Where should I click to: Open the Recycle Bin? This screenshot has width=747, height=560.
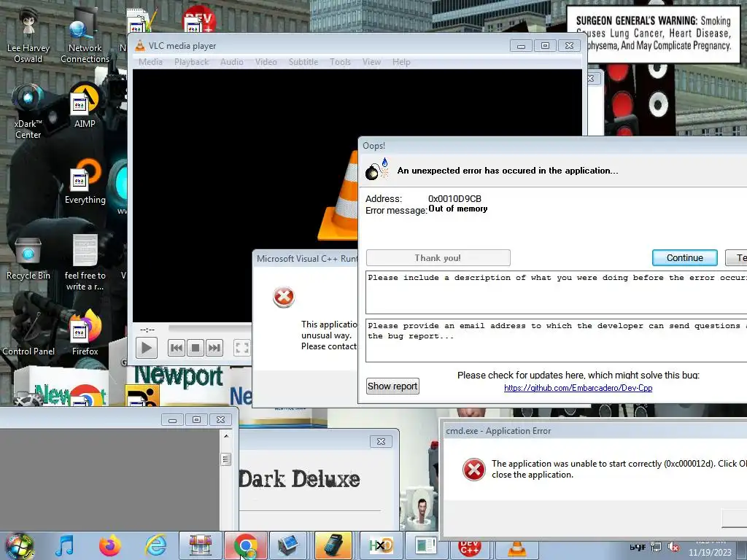tap(28, 259)
